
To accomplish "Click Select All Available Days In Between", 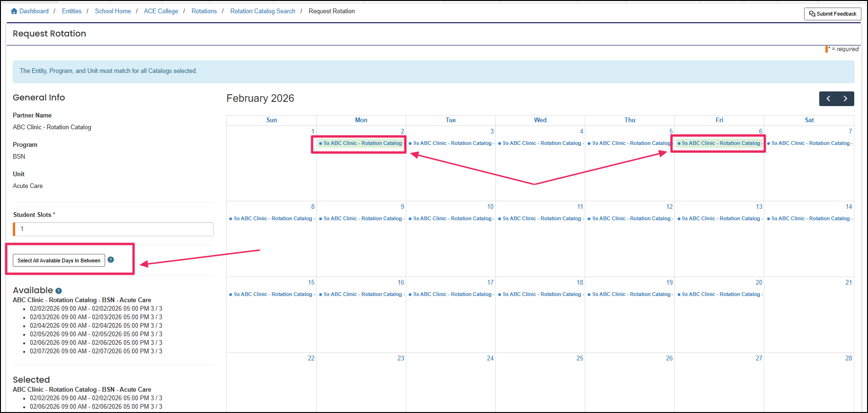I will tap(59, 260).
